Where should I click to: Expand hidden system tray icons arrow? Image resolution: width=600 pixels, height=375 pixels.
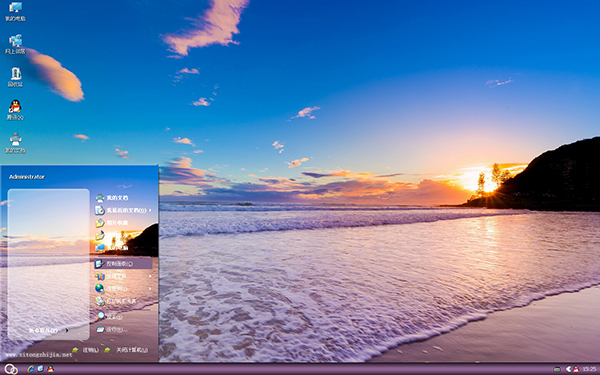click(568, 369)
